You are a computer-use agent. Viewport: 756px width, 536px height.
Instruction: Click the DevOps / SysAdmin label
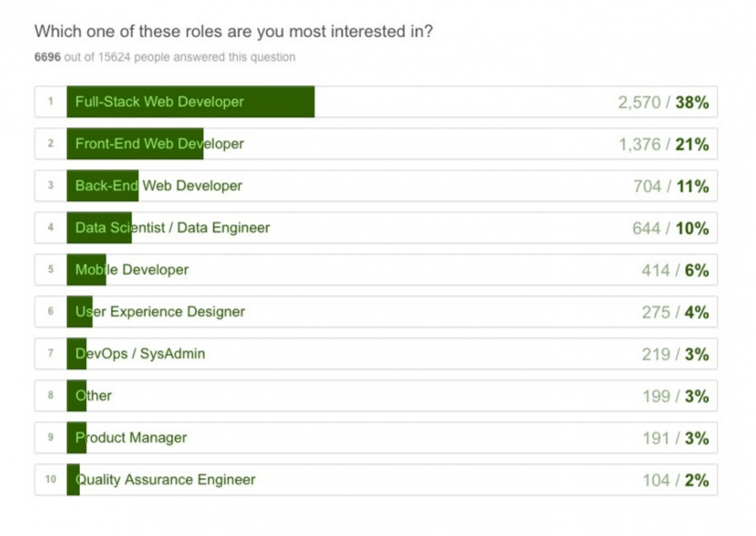140,353
